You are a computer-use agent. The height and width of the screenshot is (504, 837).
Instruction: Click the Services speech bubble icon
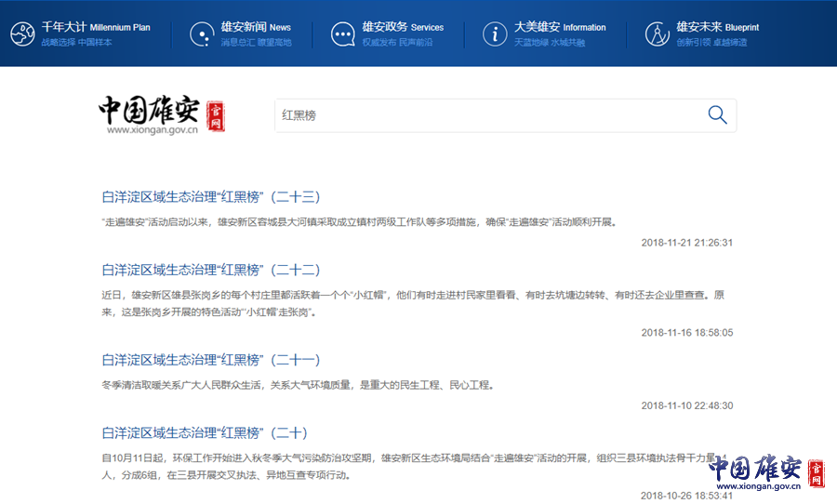pos(342,34)
